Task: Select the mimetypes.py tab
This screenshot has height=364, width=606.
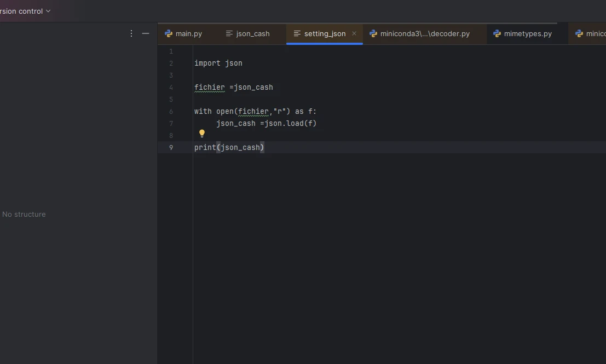Action: (527, 33)
